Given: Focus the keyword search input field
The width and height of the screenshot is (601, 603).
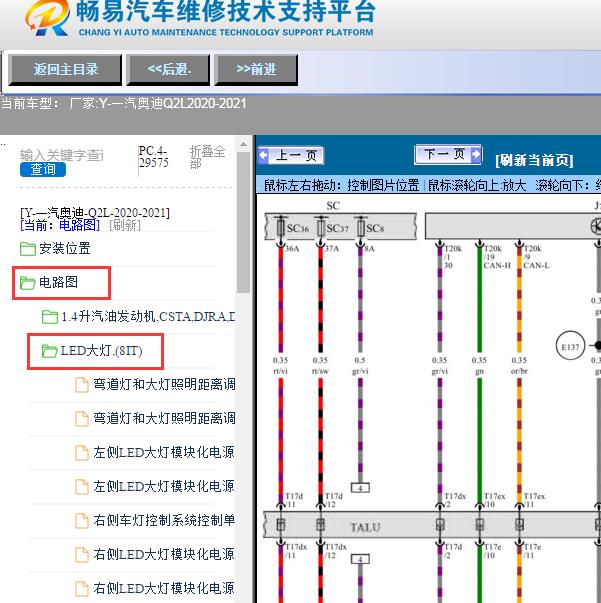Looking at the screenshot, I should click(62, 155).
